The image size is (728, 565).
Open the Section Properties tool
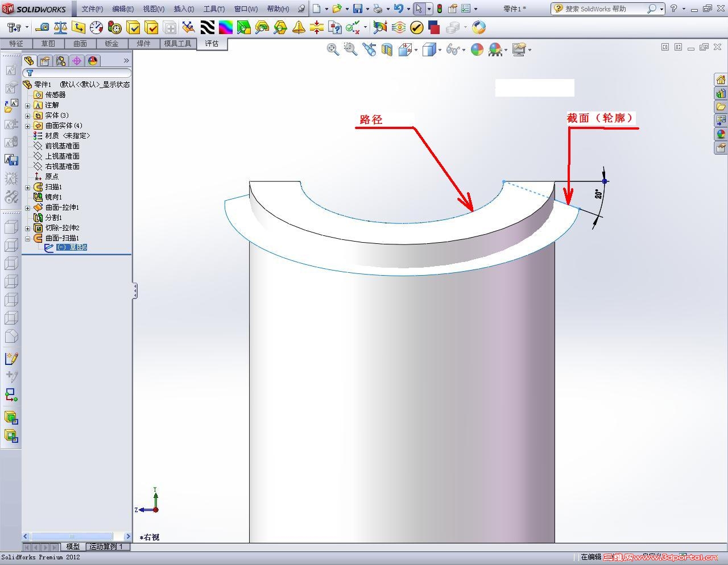click(78, 27)
